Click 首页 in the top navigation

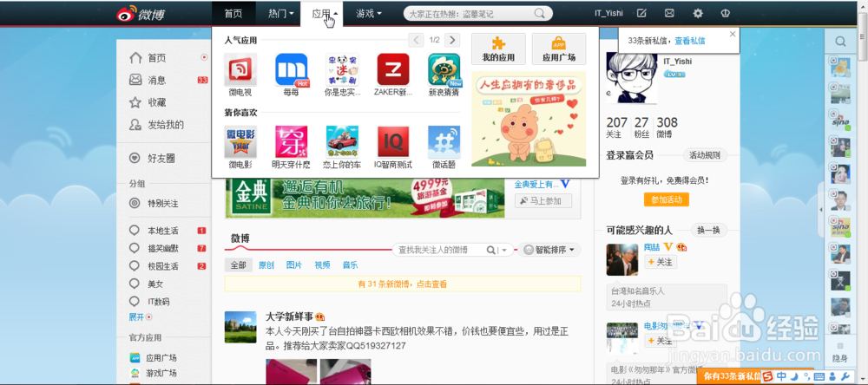pos(233,13)
